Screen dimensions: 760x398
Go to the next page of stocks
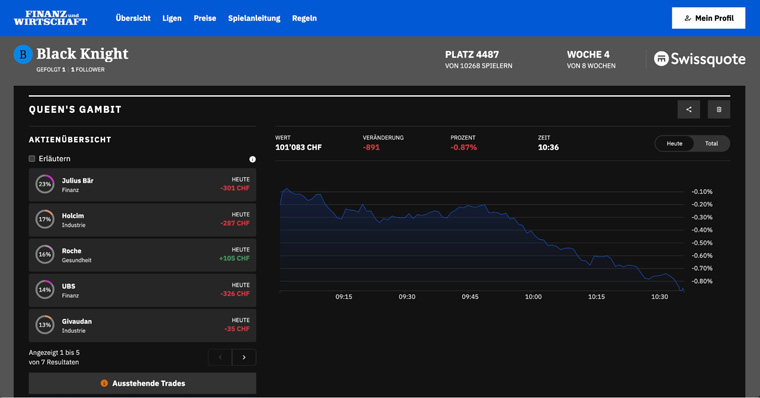pyautogui.click(x=244, y=357)
